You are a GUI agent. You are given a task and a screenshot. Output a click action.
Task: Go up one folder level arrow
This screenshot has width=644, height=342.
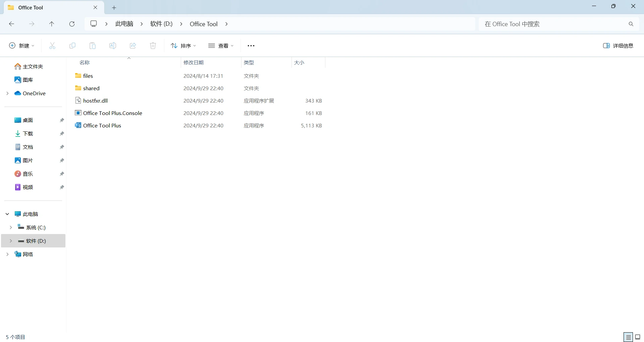click(x=52, y=24)
